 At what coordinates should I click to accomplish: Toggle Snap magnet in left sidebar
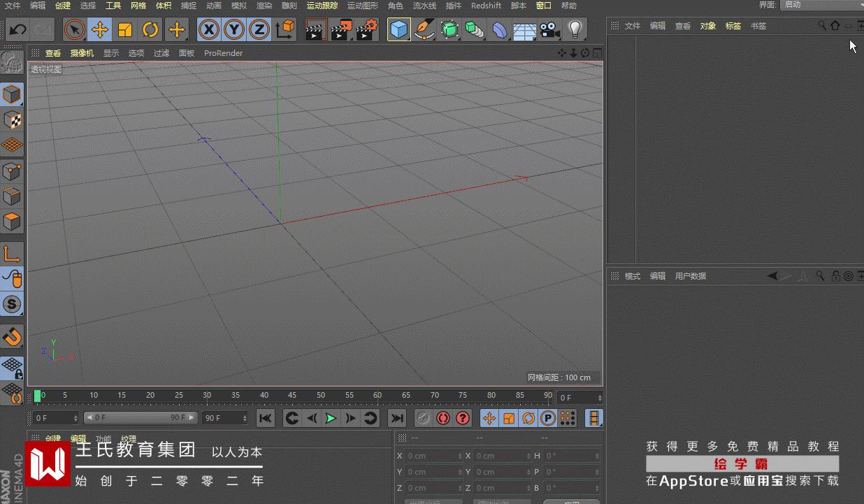tap(13, 337)
